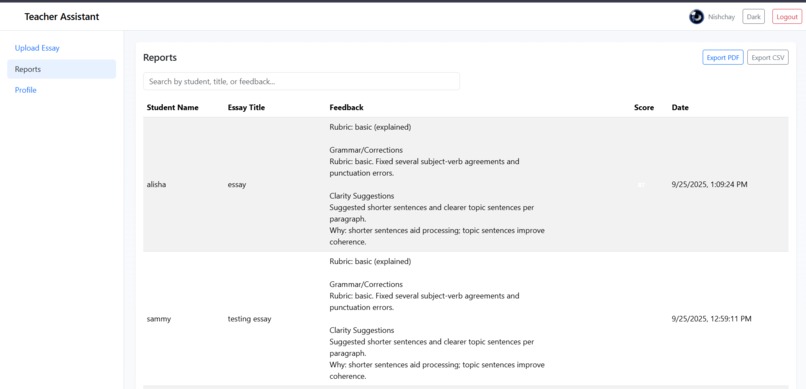Click the Essay Title column header

[x=246, y=107]
